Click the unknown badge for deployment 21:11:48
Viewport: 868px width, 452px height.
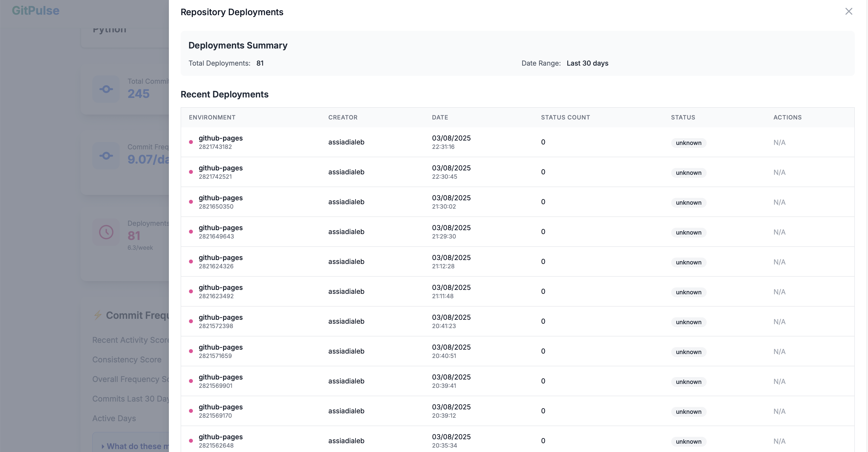tap(688, 292)
